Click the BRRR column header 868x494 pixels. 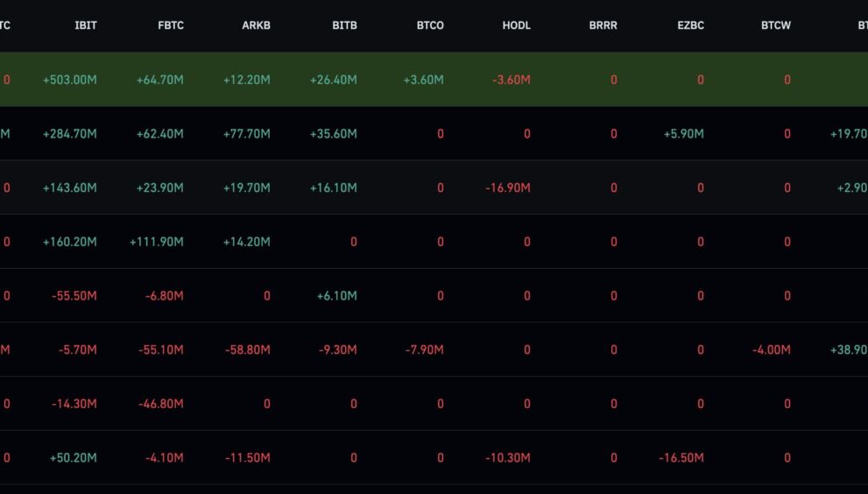[603, 25]
